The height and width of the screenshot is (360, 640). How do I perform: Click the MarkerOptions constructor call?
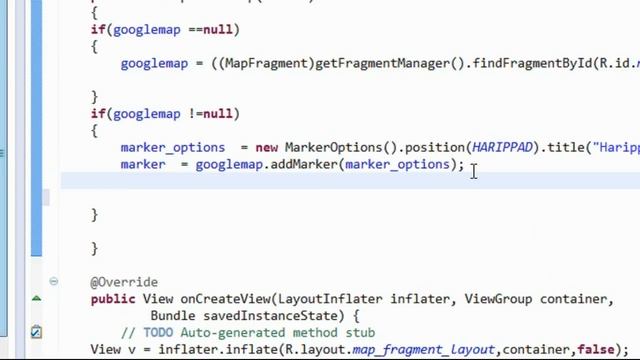click(340, 147)
